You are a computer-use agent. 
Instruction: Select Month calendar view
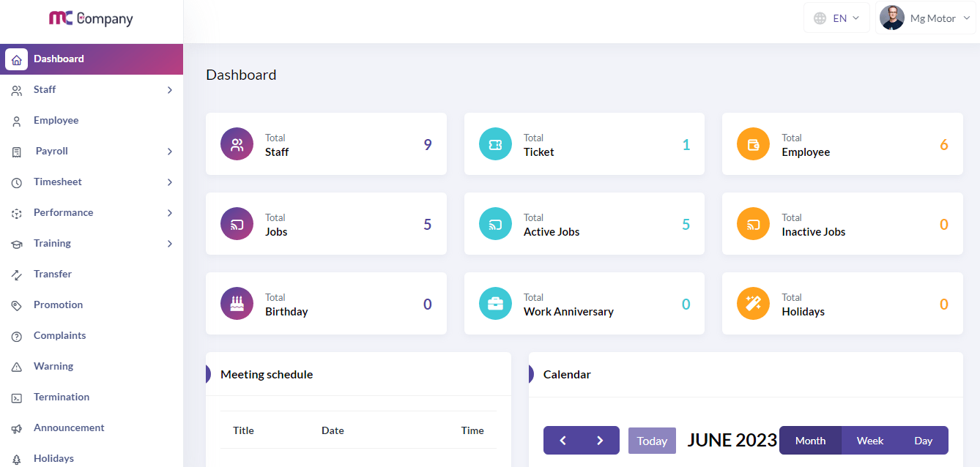810,441
